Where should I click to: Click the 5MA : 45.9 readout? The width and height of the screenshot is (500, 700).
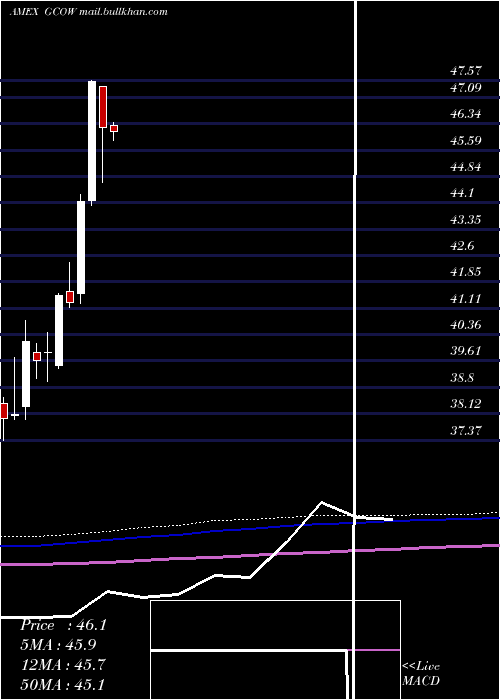click(x=58, y=645)
